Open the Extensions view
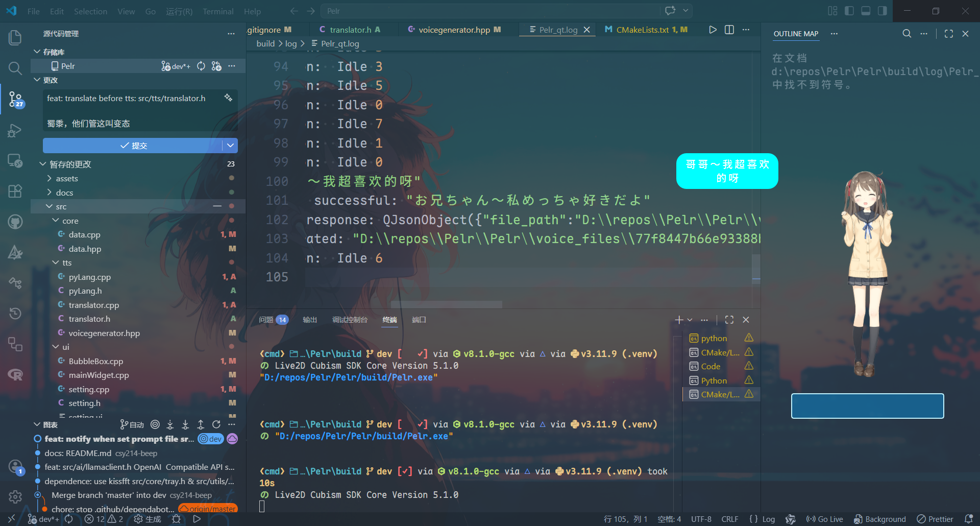980x526 pixels. (x=15, y=192)
